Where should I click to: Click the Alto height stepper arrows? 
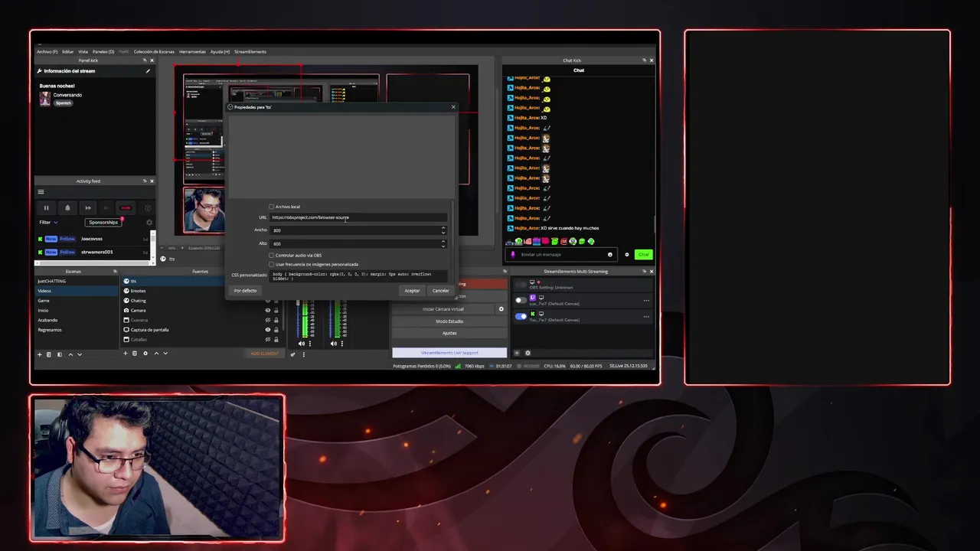pyautogui.click(x=443, y=243)
